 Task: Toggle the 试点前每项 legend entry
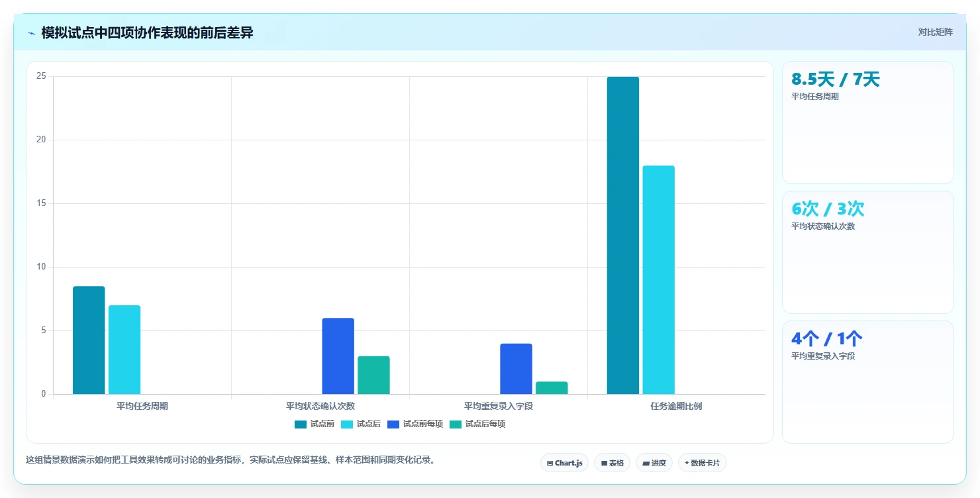(415, 424)
